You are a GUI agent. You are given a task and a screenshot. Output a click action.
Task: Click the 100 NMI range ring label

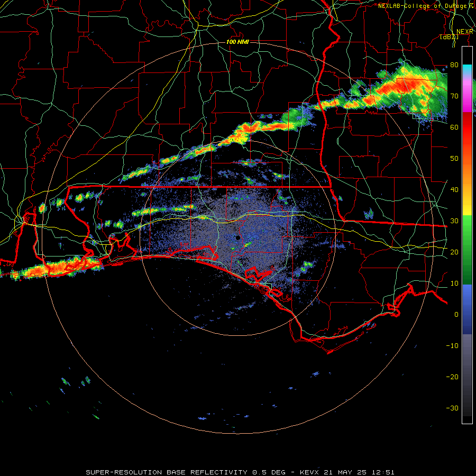[x=237, y=42]
